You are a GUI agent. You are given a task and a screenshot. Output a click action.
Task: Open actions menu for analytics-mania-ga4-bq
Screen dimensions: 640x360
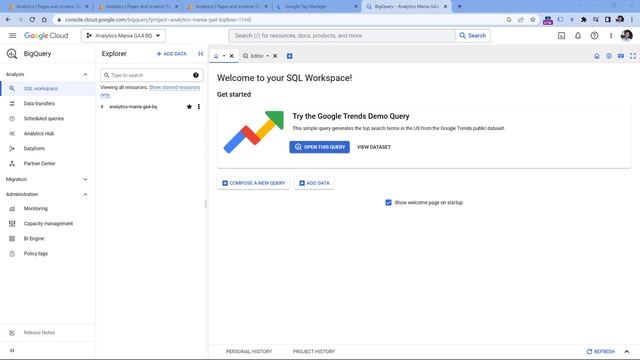point(199,107)
